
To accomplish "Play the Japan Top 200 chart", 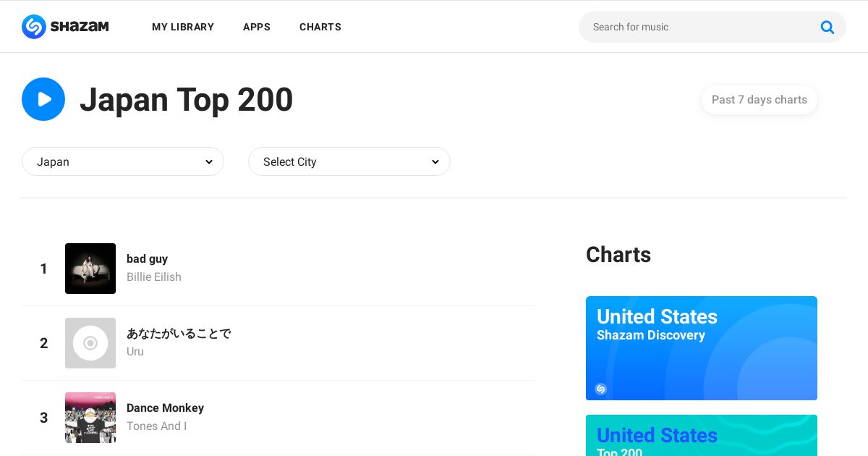I will coord(43,99).
